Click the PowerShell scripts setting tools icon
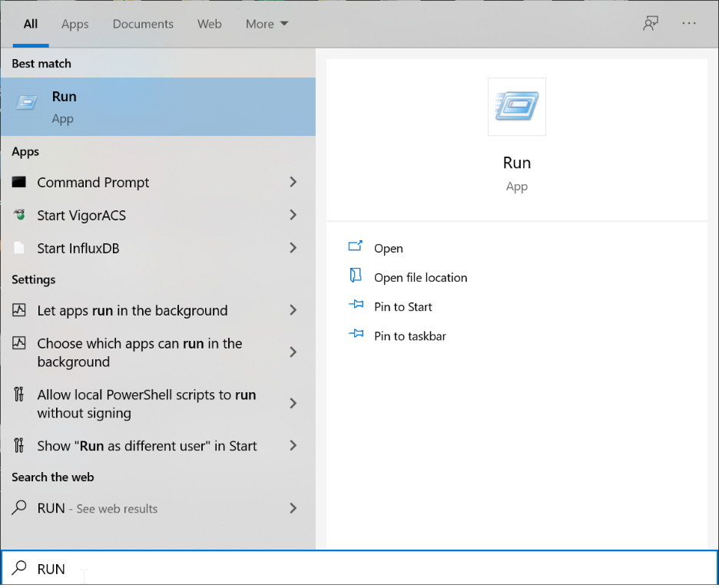 tap(18, 394)
